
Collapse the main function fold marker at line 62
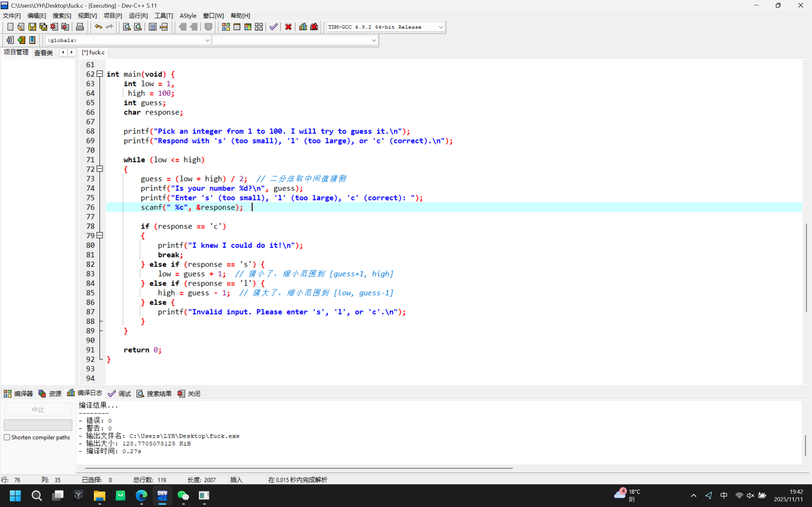[99, 74]
